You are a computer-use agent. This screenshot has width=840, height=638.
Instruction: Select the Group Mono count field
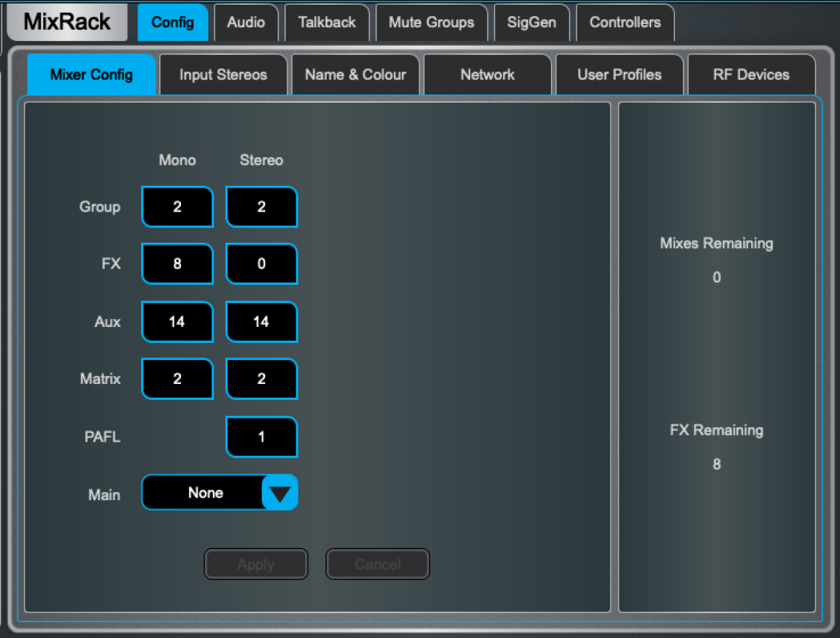click(177, 207)
